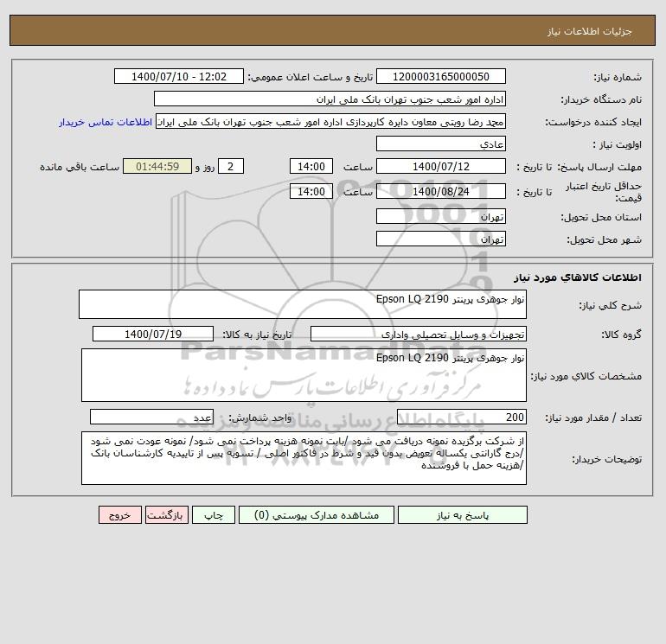Select the شماره نیاز field 1200003165000050

pos(441,76)
